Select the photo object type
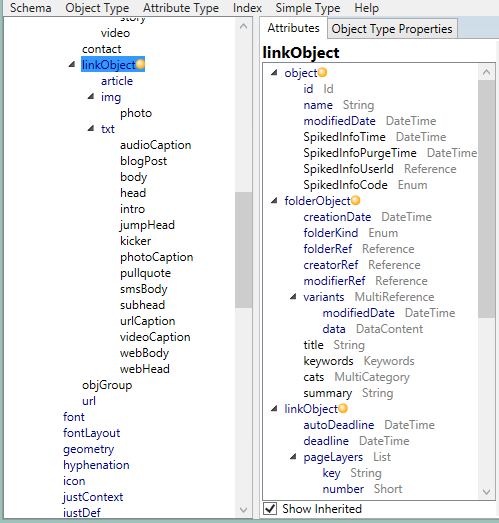Screen dimensions: 499x523 point(136,113)
